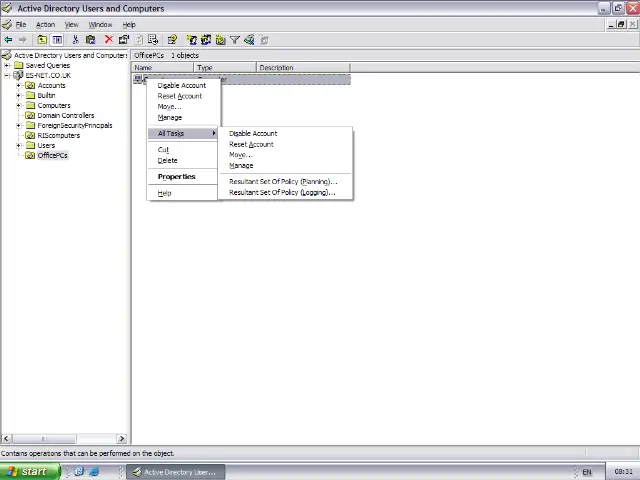
Task: Click the Up One Level folder icon
Action: coord(42,40)
